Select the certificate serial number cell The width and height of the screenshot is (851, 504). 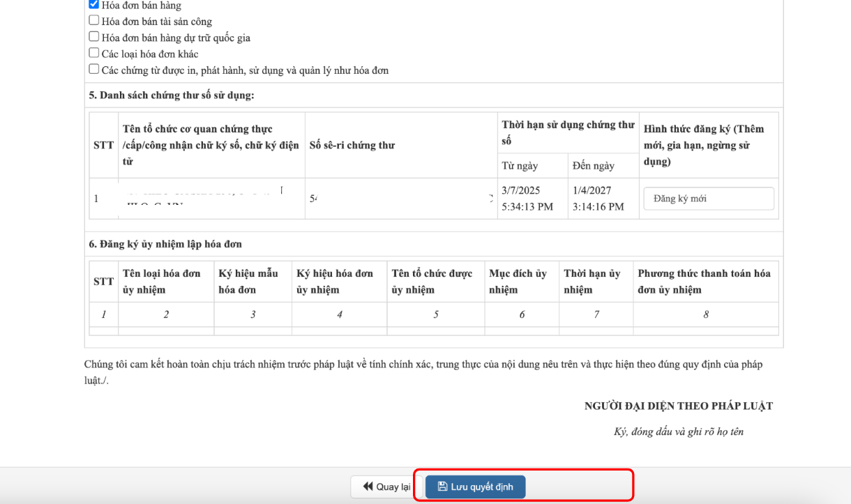pos(400,199)
